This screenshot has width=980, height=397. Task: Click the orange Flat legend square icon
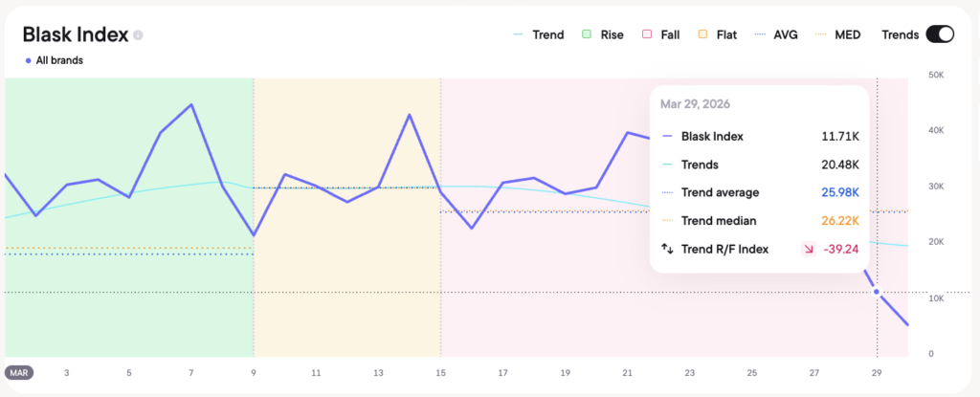click(x=702, y=35)
